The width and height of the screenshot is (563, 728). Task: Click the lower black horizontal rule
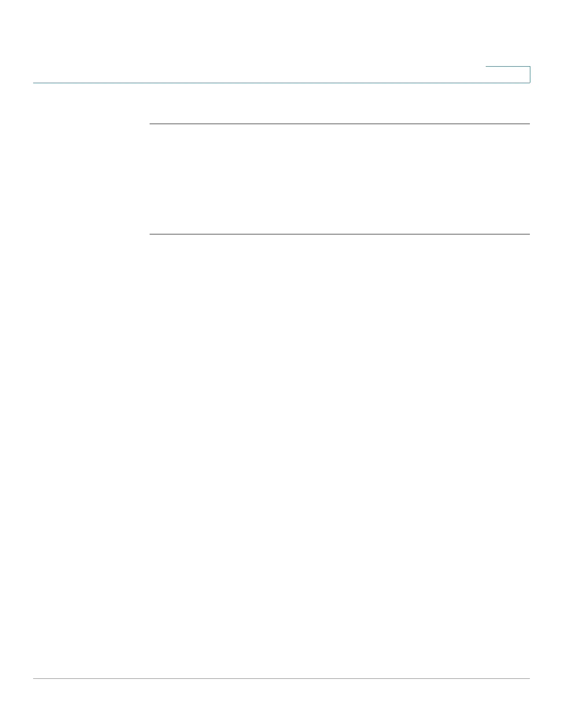pyautogui.click(x=340, y=234)
